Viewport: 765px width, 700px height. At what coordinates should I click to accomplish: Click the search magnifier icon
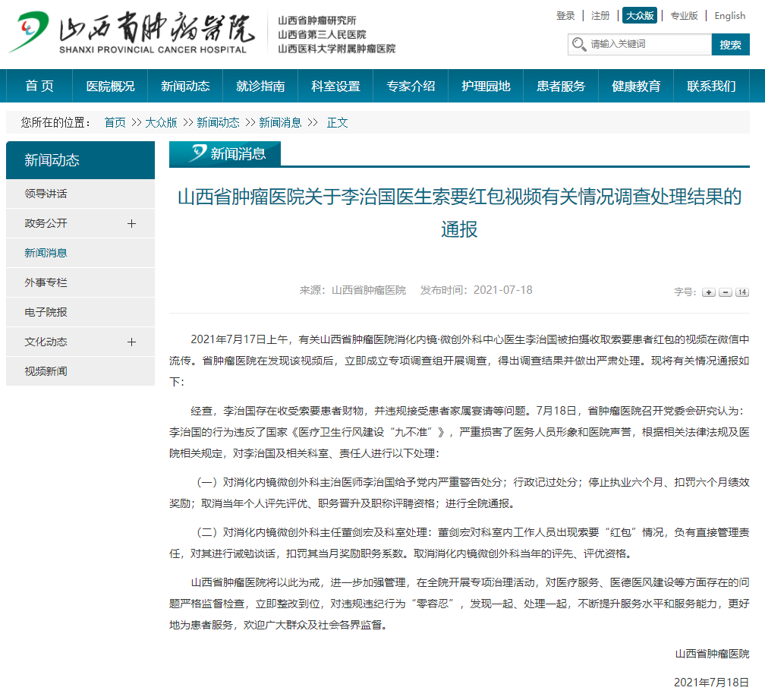(x=578, y=45)
